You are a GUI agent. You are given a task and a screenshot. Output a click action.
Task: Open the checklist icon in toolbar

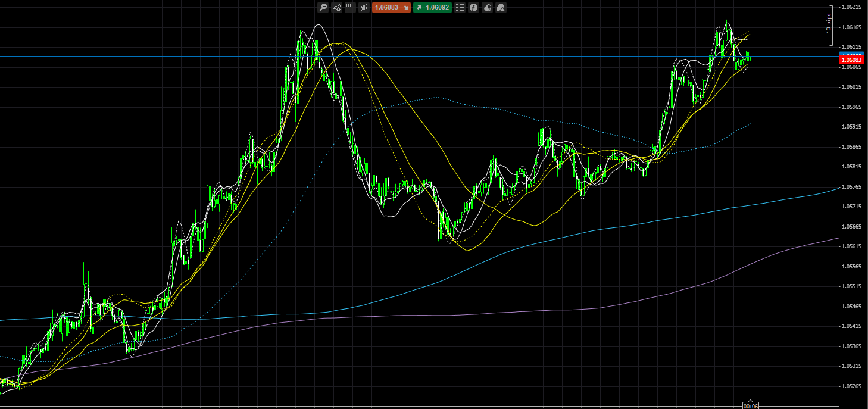(x=460, y=7)
